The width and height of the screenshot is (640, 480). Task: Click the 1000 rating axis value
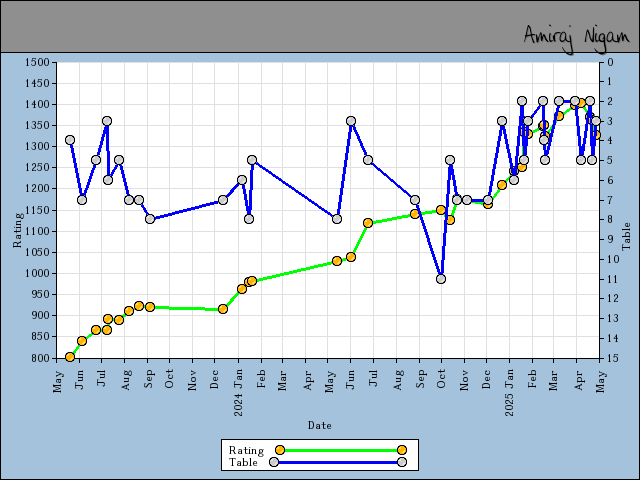[x=37, y=273]
